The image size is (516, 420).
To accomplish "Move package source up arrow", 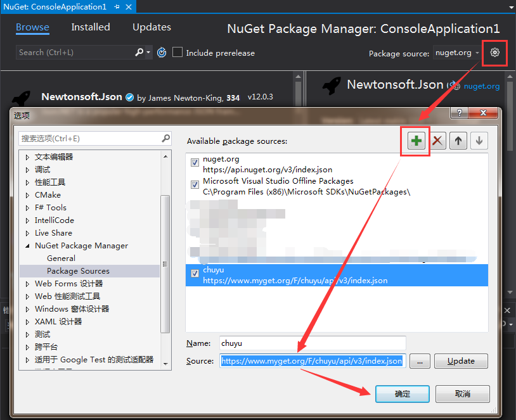I will [x=458, y=141].
